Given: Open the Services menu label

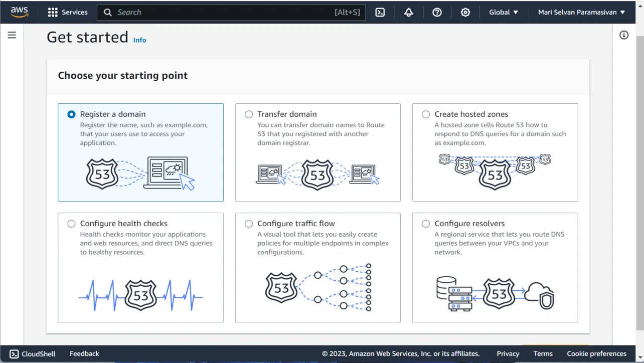Looking at the screenshot, I should click(75, 12).
